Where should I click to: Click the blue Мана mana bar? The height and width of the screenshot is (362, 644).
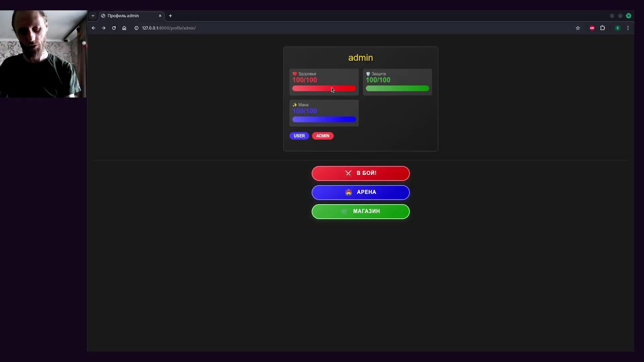click(324, 119)
